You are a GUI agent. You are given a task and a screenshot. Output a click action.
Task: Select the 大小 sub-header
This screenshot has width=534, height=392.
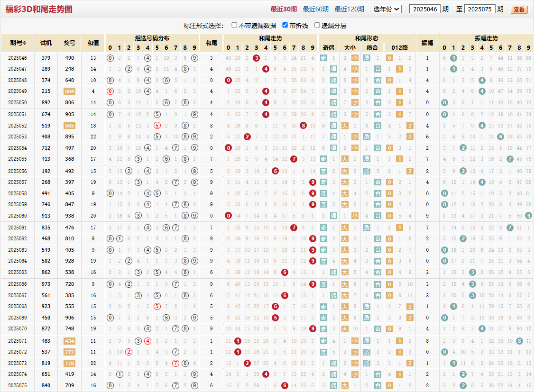point(350,48)
